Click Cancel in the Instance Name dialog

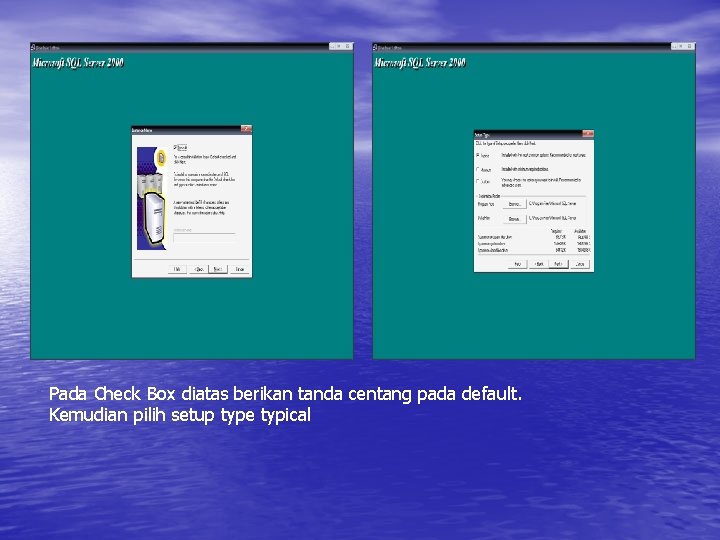point(240,269)
